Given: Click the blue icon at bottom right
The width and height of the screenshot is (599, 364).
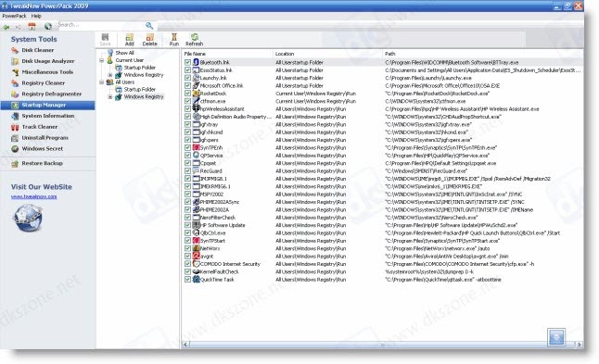Looking at the screenshot, I should coord(555,337).
